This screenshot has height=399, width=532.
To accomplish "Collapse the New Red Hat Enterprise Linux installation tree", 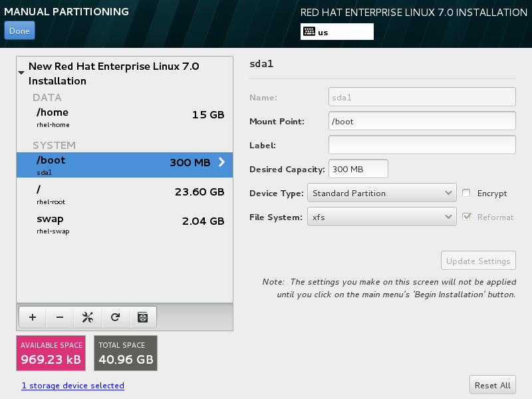I will pyautogui.click(x=22, y=70).
